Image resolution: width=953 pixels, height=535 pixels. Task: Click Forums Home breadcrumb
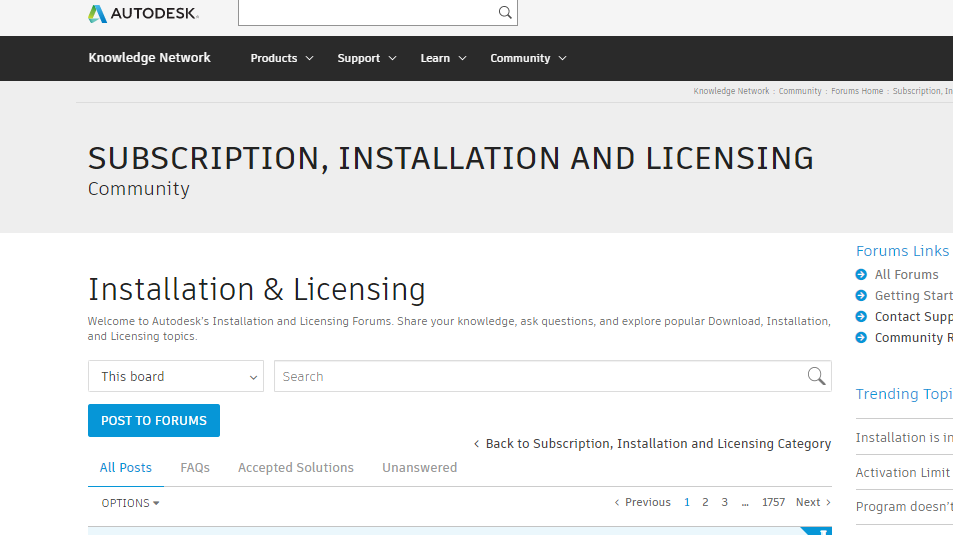tap(857, 91)
